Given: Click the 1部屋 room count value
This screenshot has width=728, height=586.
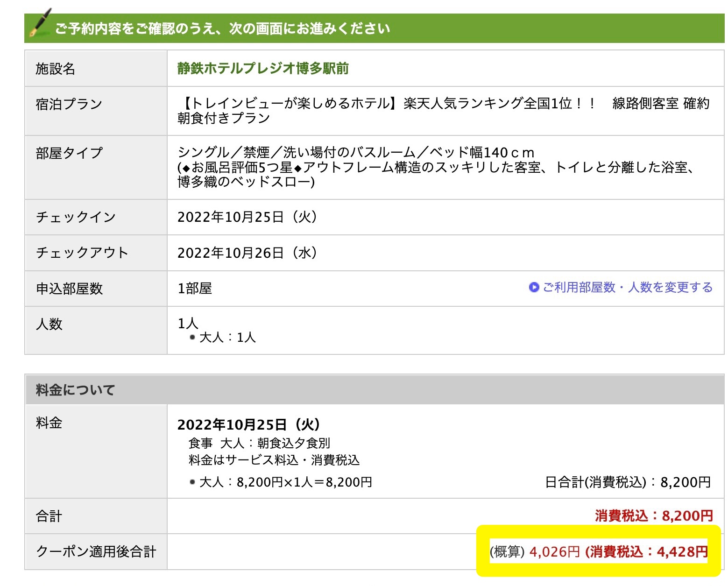Looking at the screenshot, I should [195, 289].
